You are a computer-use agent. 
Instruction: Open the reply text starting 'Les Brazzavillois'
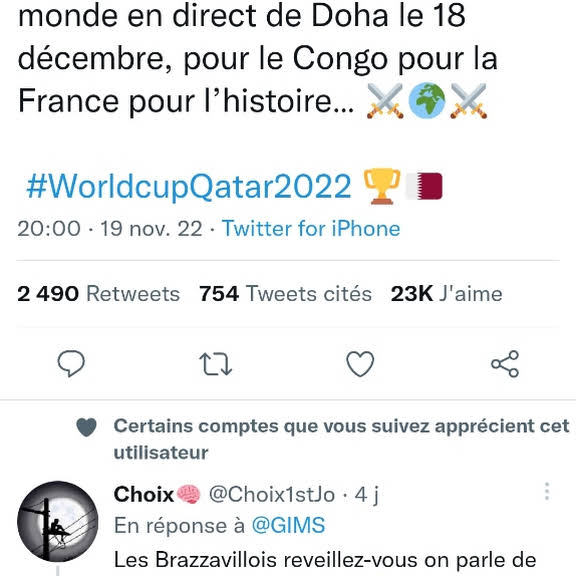325,560
